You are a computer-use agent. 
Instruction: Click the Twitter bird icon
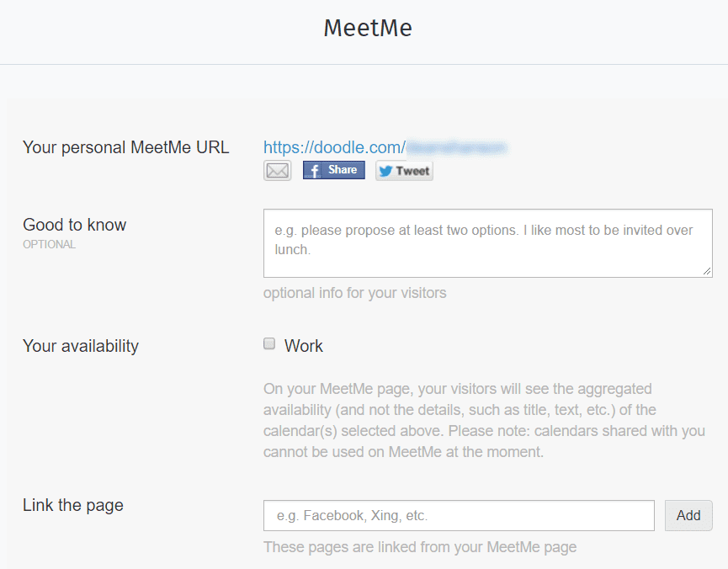(385, 171)
